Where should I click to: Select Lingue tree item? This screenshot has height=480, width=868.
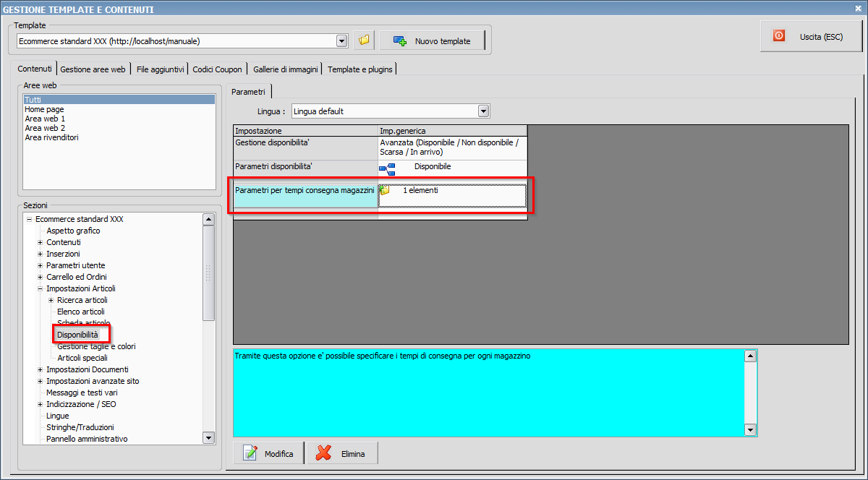coord(58,416)
